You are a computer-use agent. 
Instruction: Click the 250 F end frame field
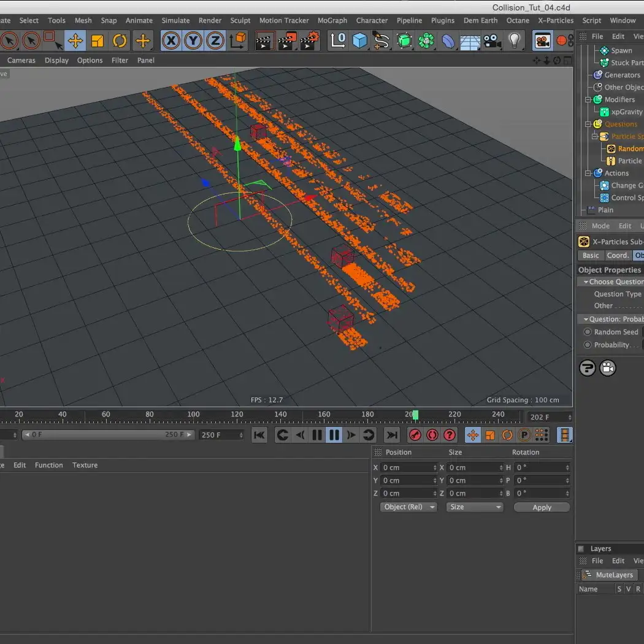point(221,435)
